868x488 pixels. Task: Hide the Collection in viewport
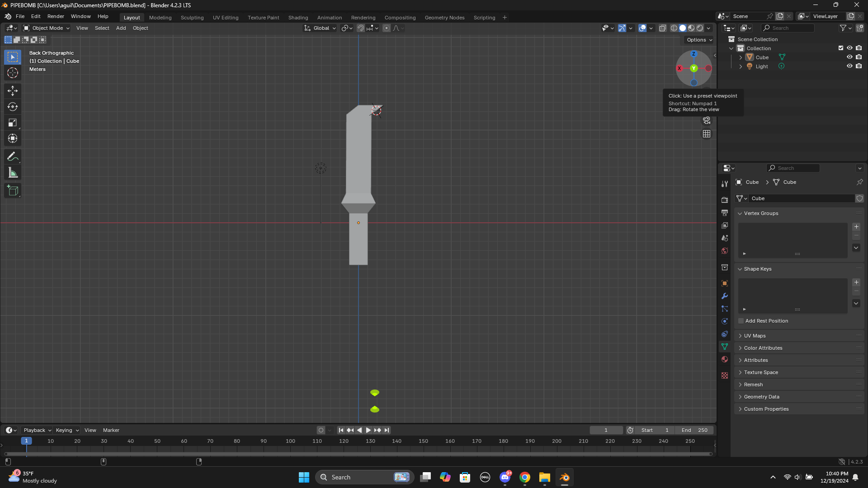click(849, 48)
